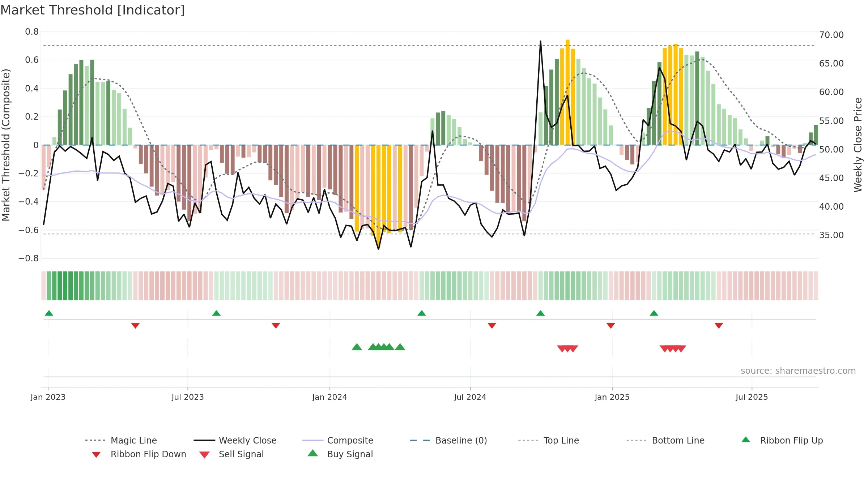Toggle the Ribbon Flip Down legend entry

point(139,454)
